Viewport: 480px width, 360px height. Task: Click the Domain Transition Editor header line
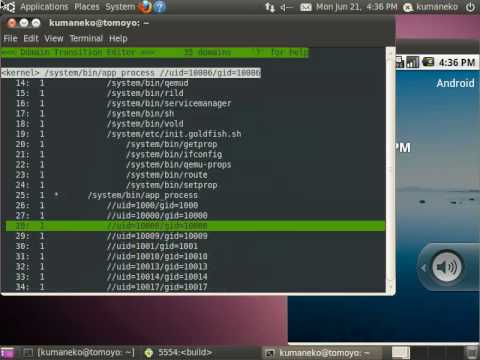(x=155, y=52)
